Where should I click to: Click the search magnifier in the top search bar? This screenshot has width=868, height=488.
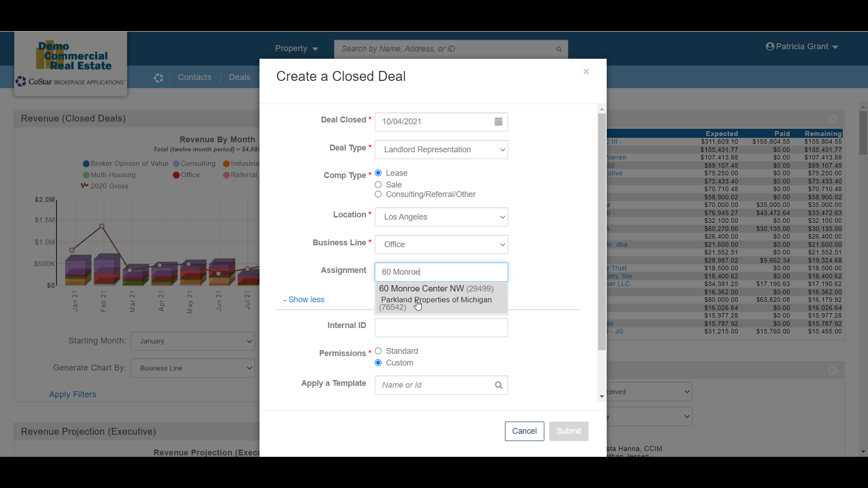coord(559,49)
